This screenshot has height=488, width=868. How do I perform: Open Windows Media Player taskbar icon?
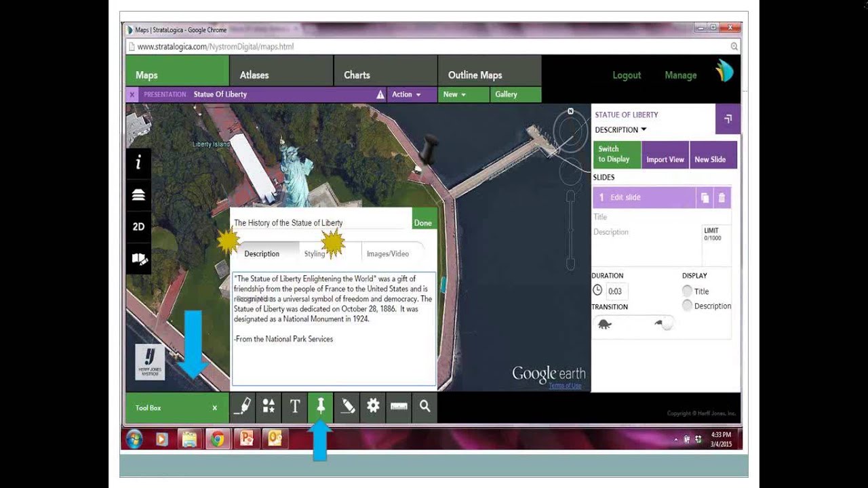pyautogui.click(x=161, y=439)
